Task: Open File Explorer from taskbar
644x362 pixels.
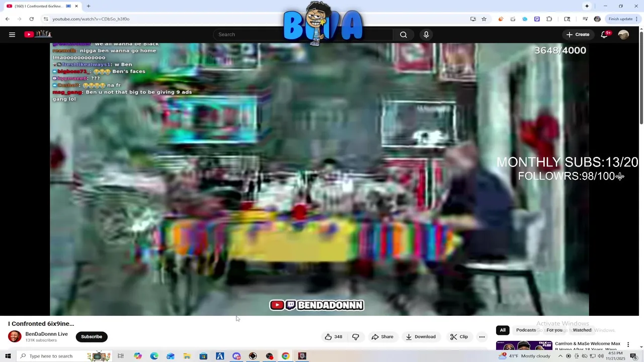Action: pyautogui.click(x=187, y=356)
